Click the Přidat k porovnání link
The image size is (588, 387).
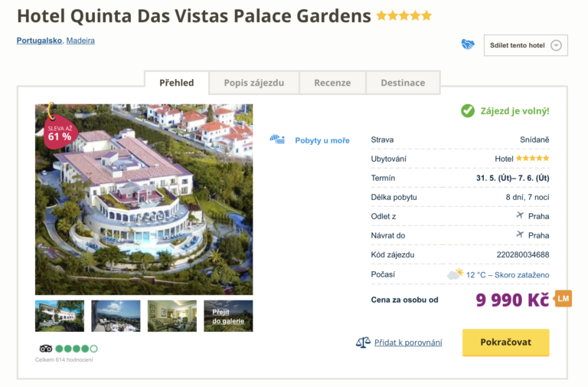click(408, 343)
